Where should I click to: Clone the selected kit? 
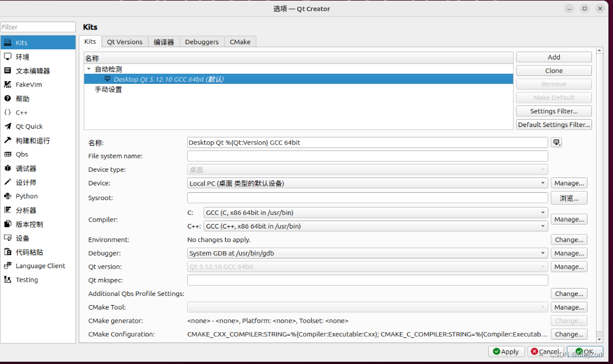[553, 70]
